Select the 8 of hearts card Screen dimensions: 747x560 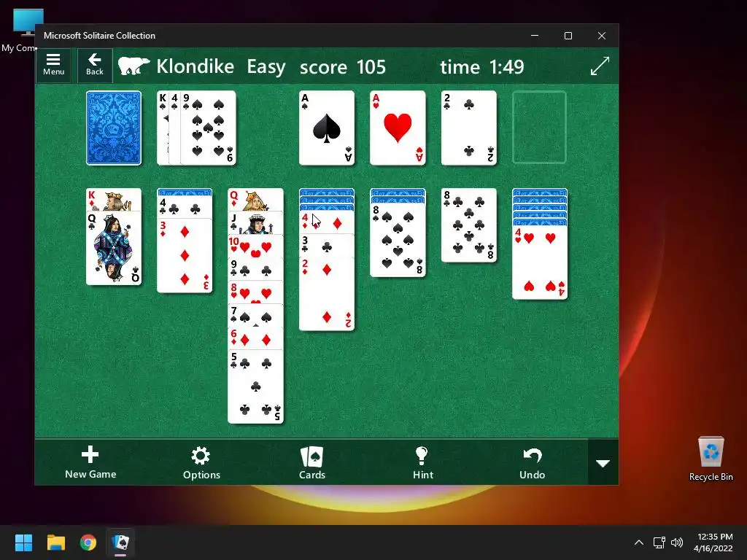[256, 292]
